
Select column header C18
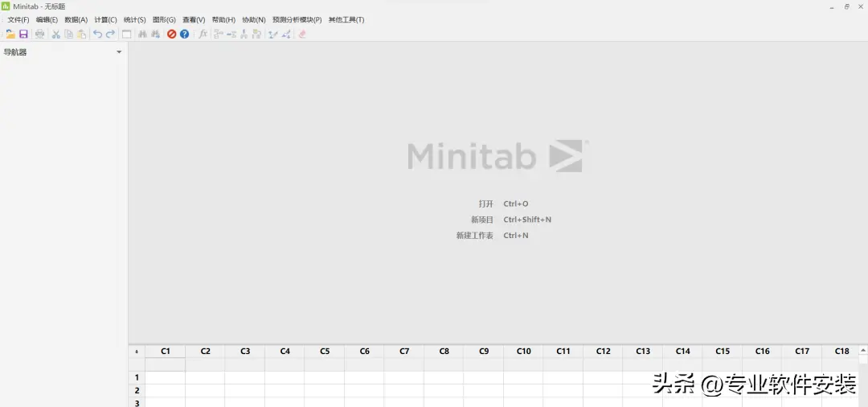tap(841, 351)
